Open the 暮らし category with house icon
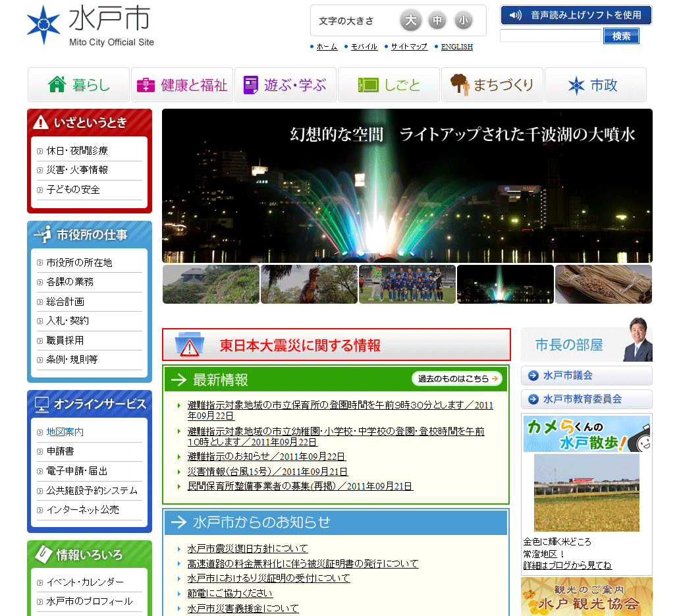 click(79, 85)
